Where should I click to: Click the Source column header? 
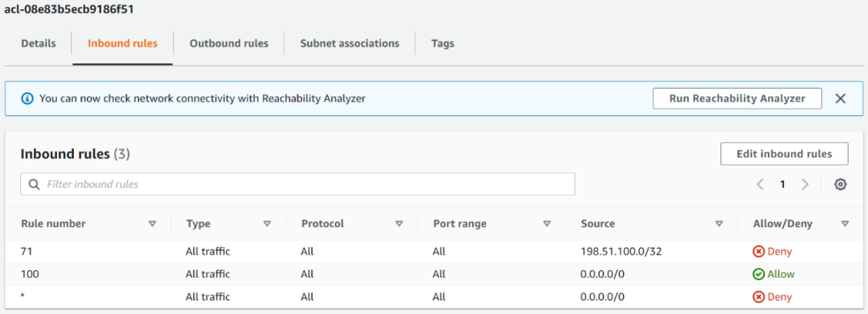coord(598,224)
